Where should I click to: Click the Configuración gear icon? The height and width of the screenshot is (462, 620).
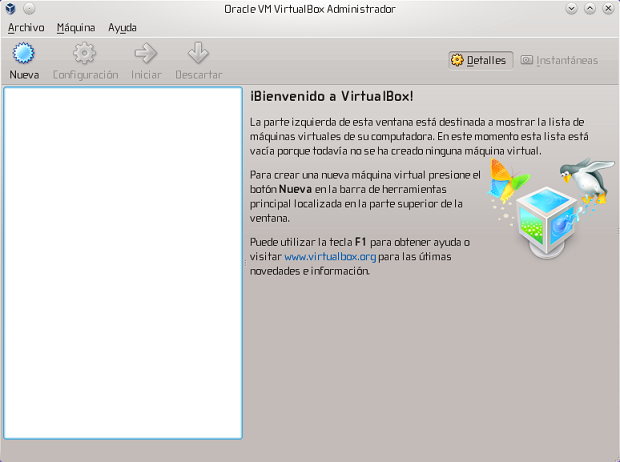tap(84, 53)
